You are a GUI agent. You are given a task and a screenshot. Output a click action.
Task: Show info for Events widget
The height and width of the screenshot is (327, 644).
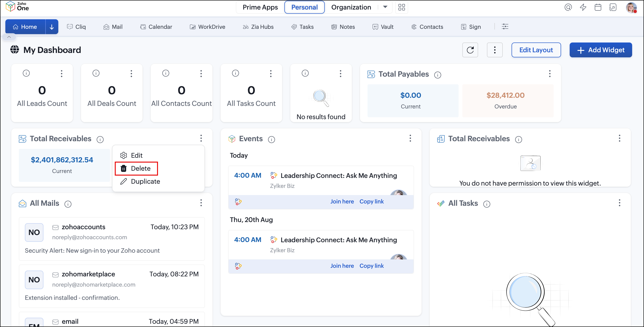click(x=272, y=140)
